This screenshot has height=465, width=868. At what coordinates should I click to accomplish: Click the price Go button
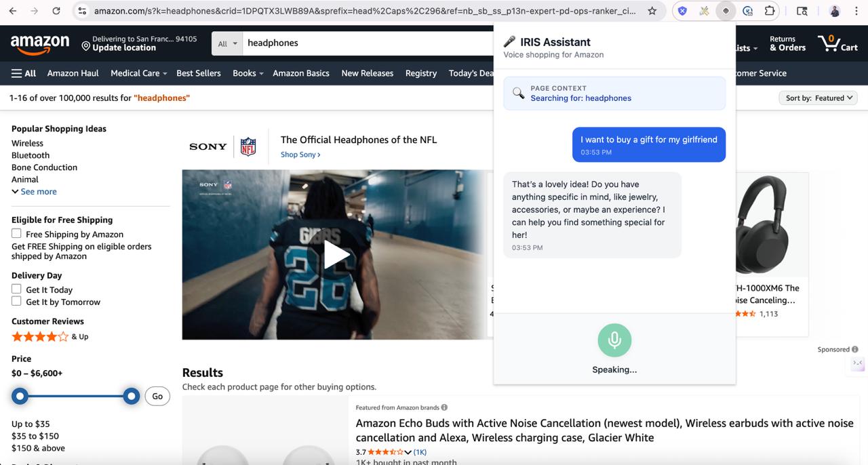157,396
